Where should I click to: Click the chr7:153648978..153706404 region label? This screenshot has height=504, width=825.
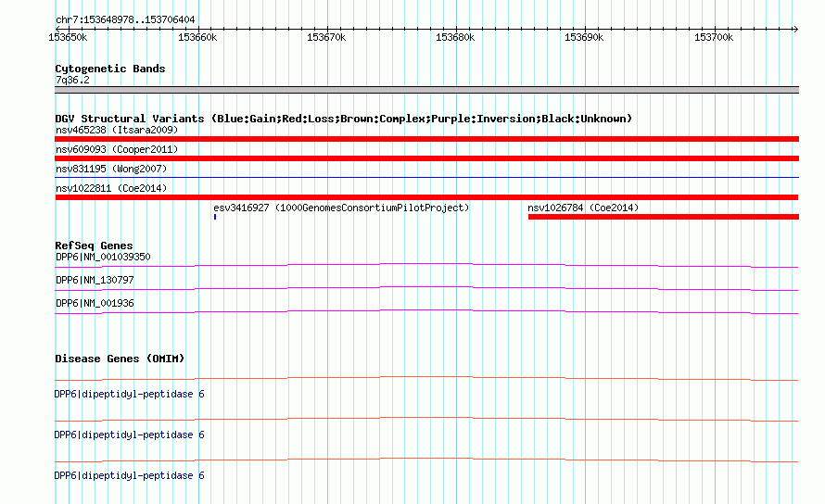pos(125,19)
